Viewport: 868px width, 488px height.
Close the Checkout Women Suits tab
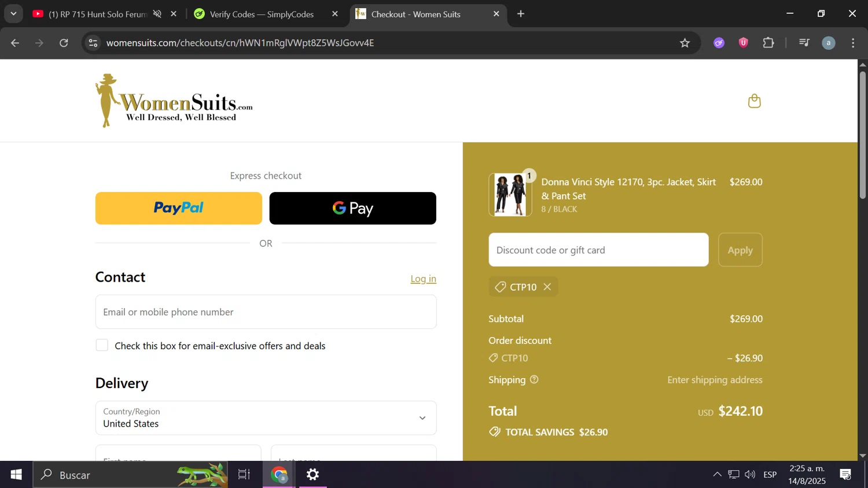(496, 14)
